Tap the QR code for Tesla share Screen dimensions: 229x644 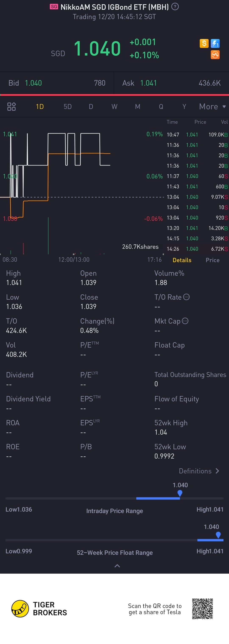(x=202, y=609)
